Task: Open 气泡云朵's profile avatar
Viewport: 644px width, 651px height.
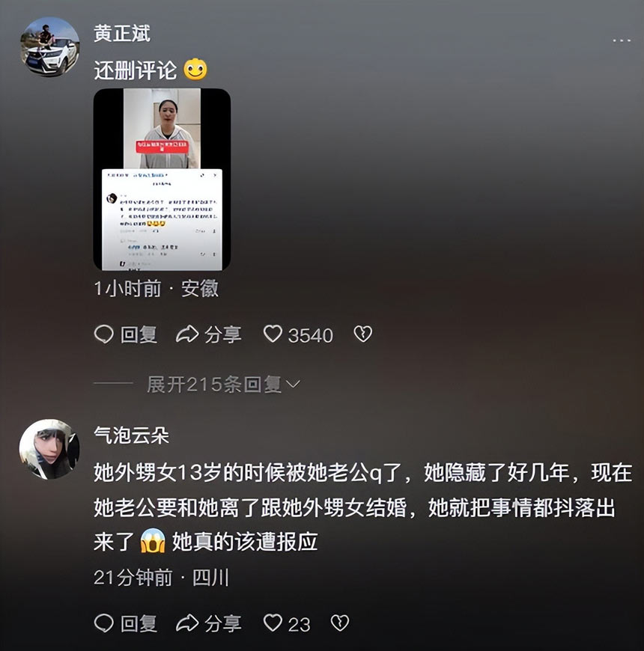Action: point(49,449)
